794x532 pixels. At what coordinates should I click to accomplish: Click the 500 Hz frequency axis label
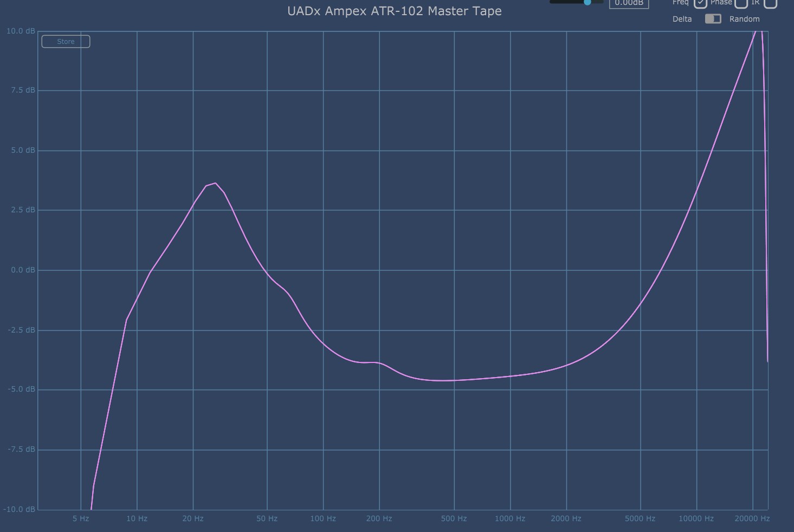pyautogui.click(x=454, y=518)
